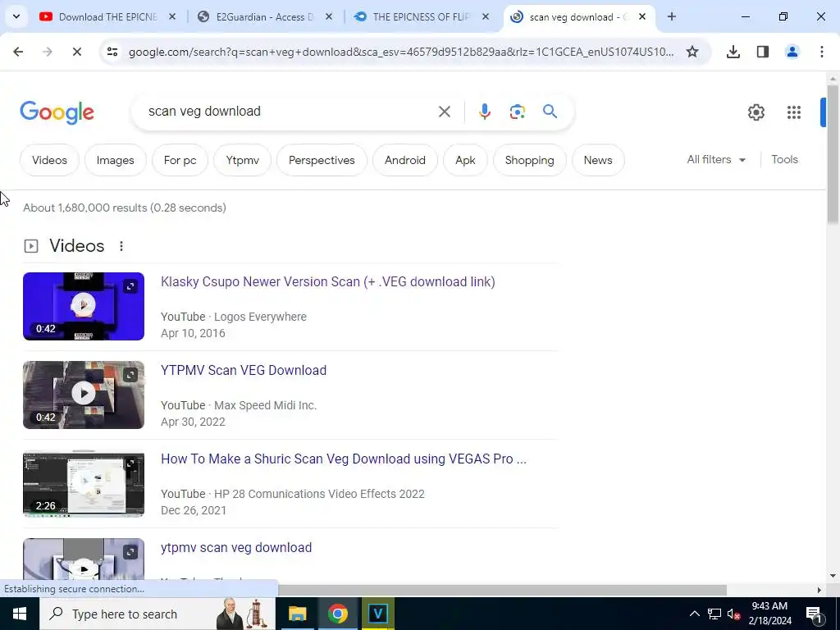The width and height of the screenshot is (840, 630).
Task: Open the clock showing 9:43 AM
Action: [x=769, y=614]
